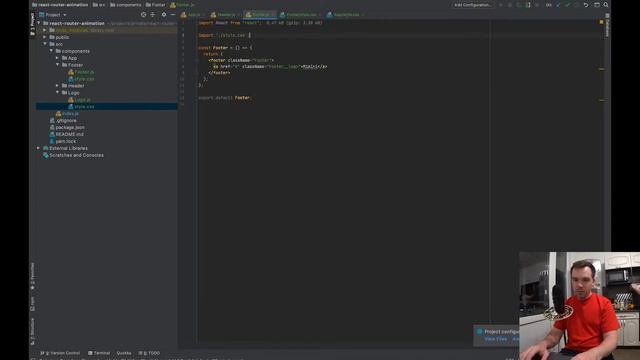Click the 'export default Footer' line

click(225, 98)
